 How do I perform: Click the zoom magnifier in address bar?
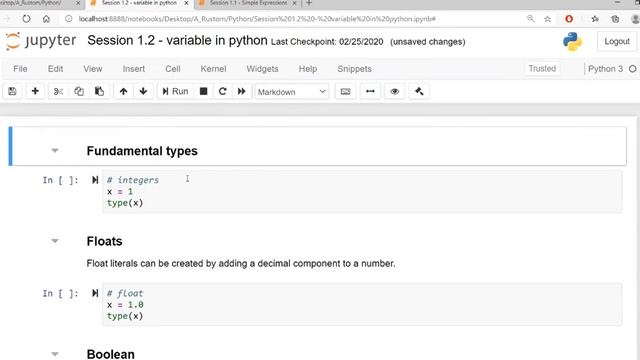[531, 19]
